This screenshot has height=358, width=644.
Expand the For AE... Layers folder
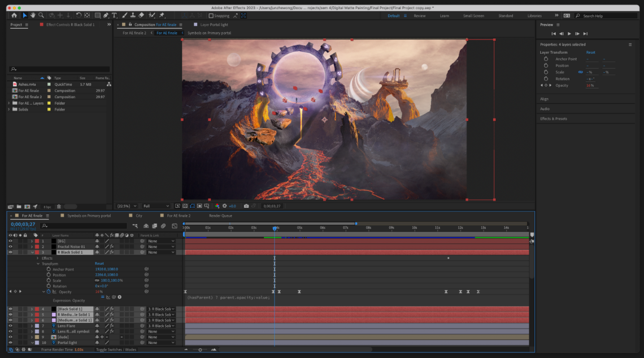pyautogui.click(x=9, y=103)
